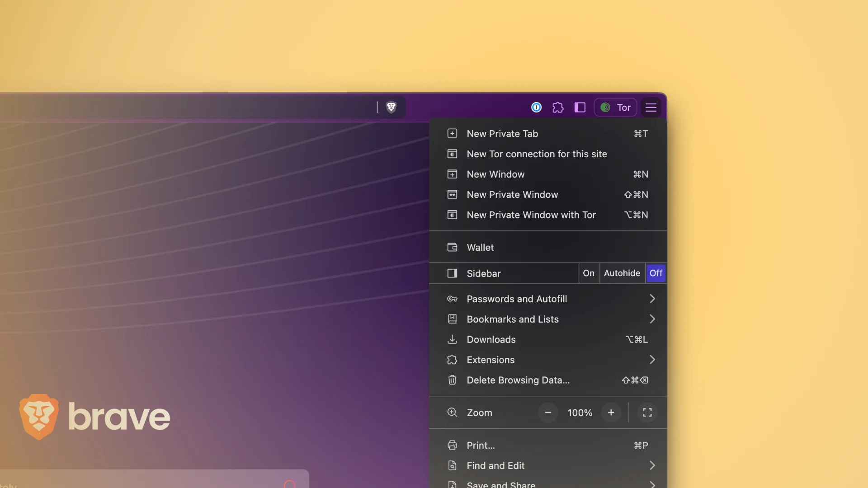This screenshot has height=488, width=868.
Task: Click the printer icon beside Print
Action: (x=452, y=445)
